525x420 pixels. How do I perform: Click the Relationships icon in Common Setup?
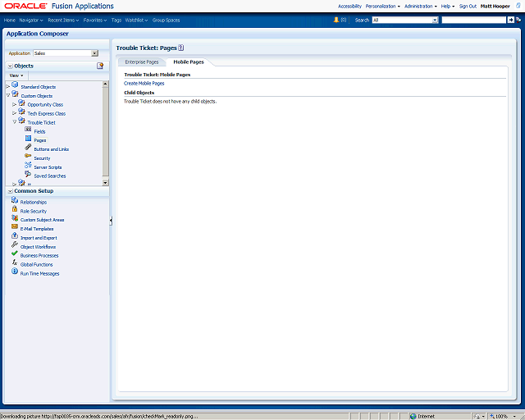pos(15,200)
